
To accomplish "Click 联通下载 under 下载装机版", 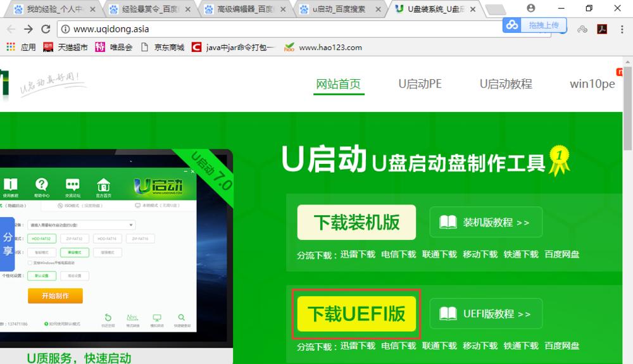I will [x=439, y=254].
